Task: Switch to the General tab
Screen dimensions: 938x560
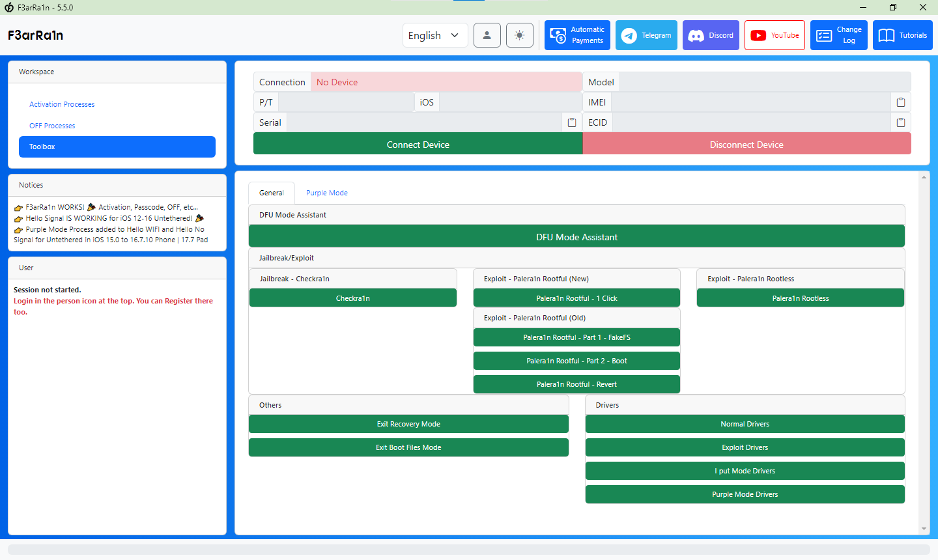Action: [272, 193]
